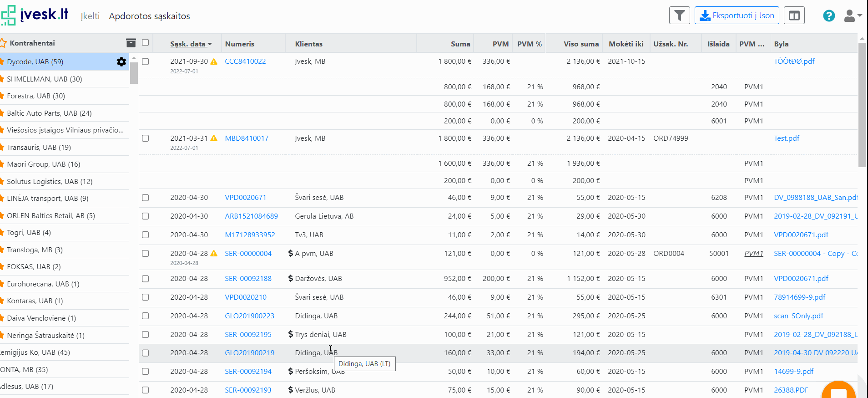This screenshot has height=398, width=868.
Task: Click the contractors list scrollbar thumb
Action: click(134, 73)
